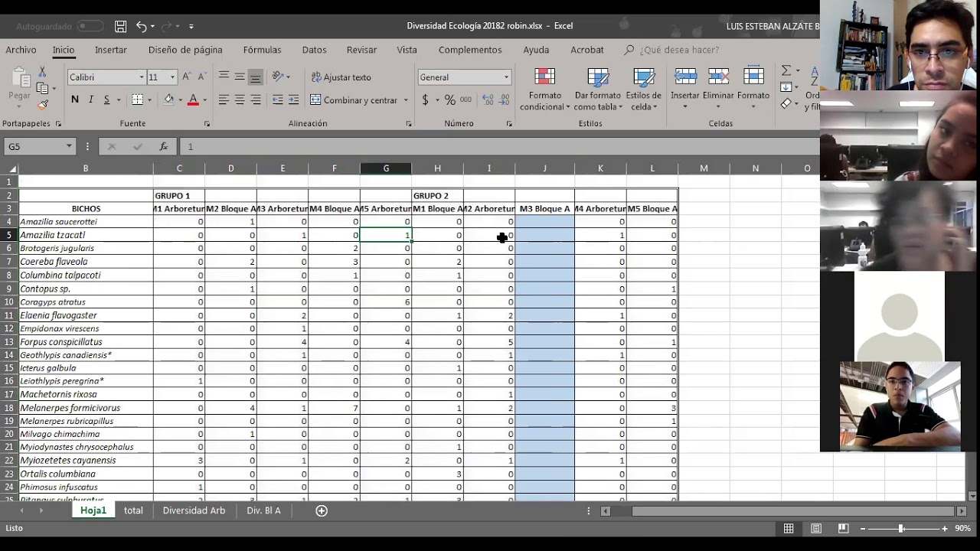Open Combinar y centrar dropdown arrow
The width and height of the screenshot is (980, 551).
click(x=406, y=100)
